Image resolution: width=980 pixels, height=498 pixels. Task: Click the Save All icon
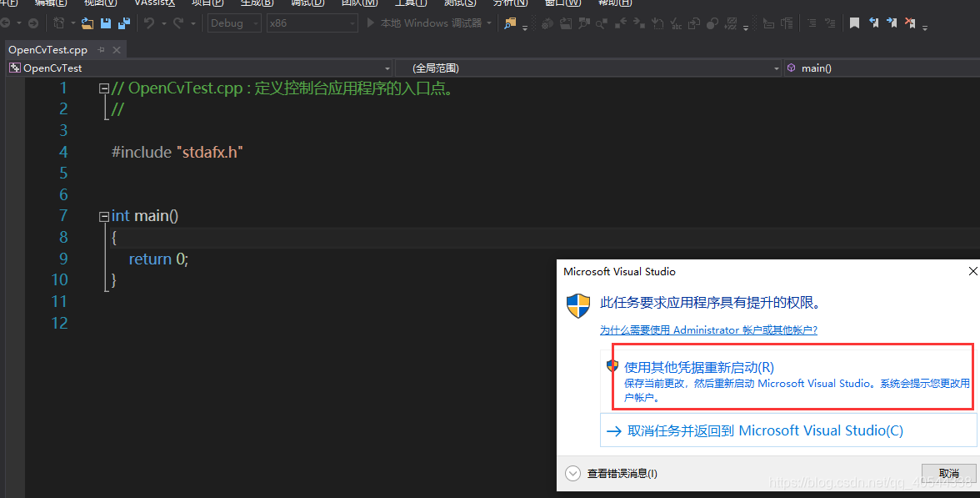tap(123, 23)
